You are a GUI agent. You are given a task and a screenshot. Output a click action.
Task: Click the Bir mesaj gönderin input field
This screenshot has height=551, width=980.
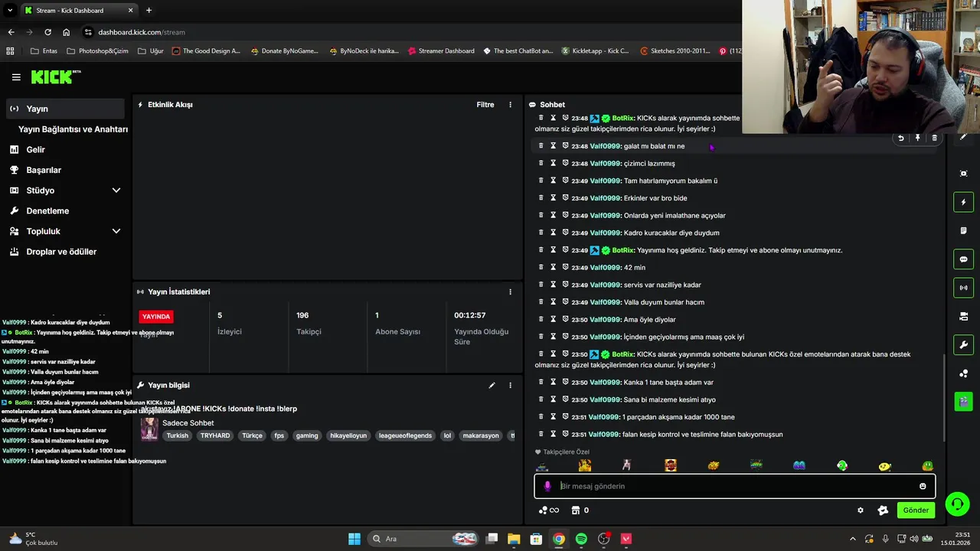coord(735,486)
